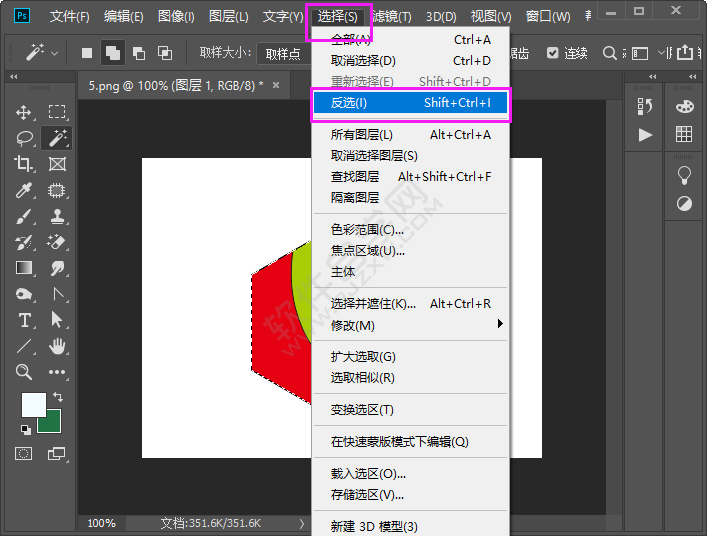Choose 存储选区(V)... menu entry

pos(410,495)
